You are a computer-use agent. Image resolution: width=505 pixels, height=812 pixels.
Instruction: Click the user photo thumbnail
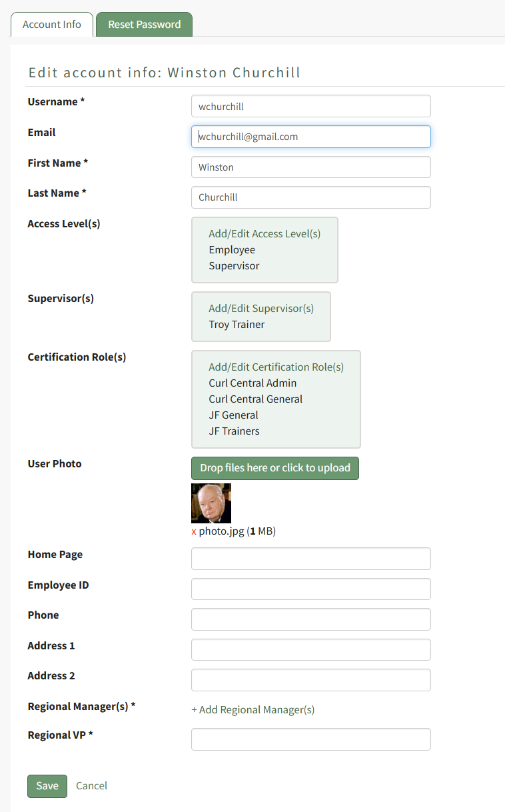(211, 503)
